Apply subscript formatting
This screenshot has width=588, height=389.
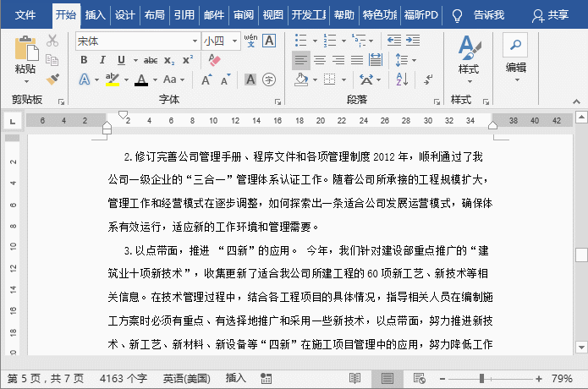click(169, 60)
